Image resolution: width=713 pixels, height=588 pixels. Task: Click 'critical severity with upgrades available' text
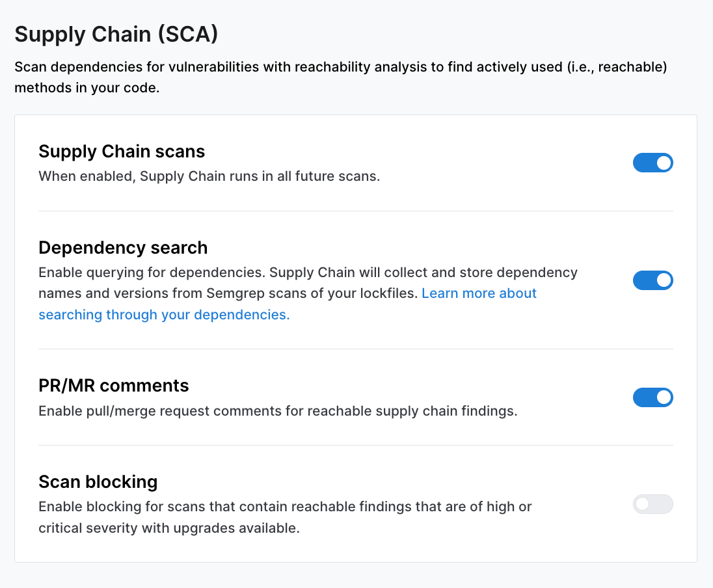(169, 528)
